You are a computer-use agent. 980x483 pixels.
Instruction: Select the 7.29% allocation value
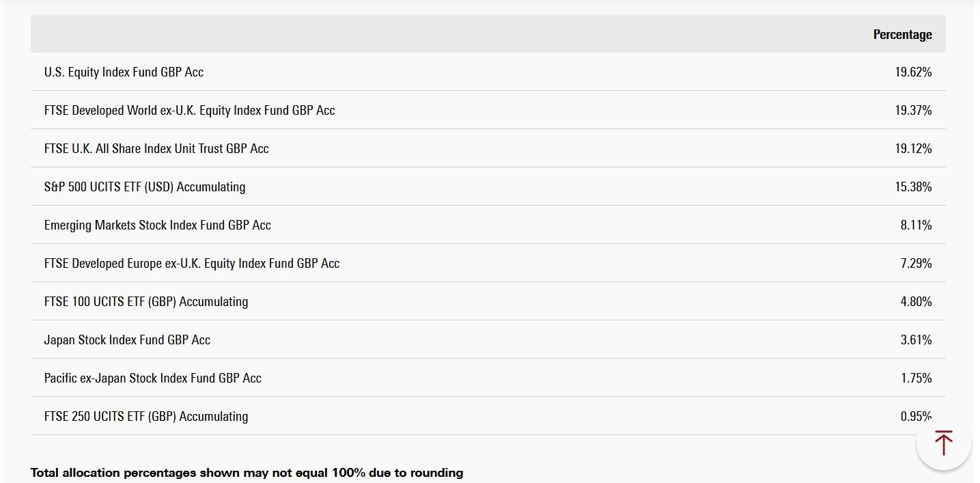[x=916, y=263]
